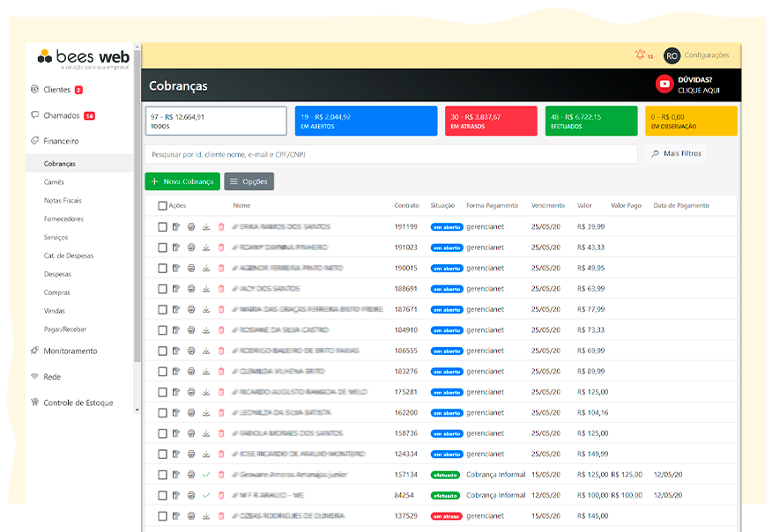Delete the charge for contract 188691
Image resolution: width=772 pixels, height=532 pixels.
[221, 289]
